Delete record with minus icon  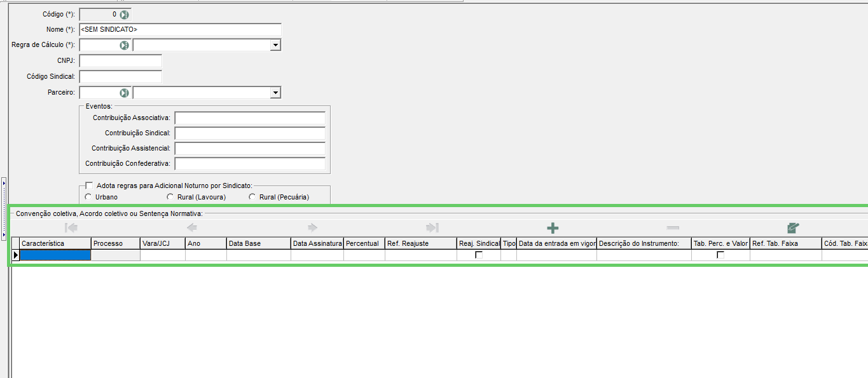(673, 227)
